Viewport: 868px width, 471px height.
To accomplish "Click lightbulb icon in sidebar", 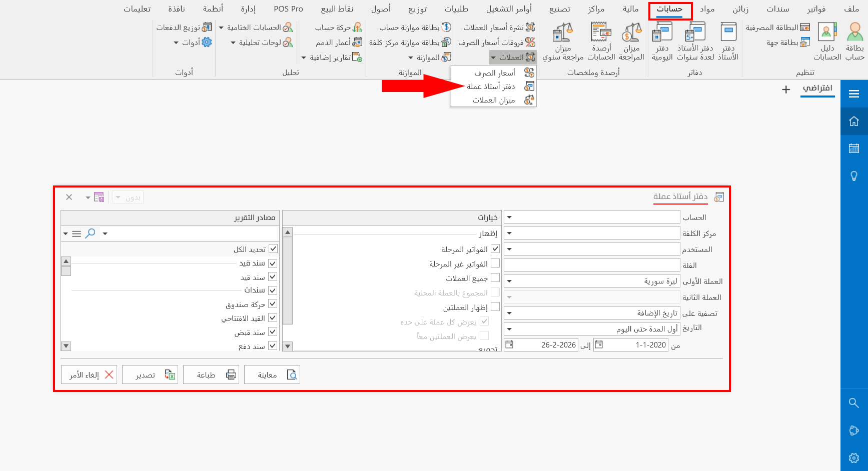I will [854, 176].
